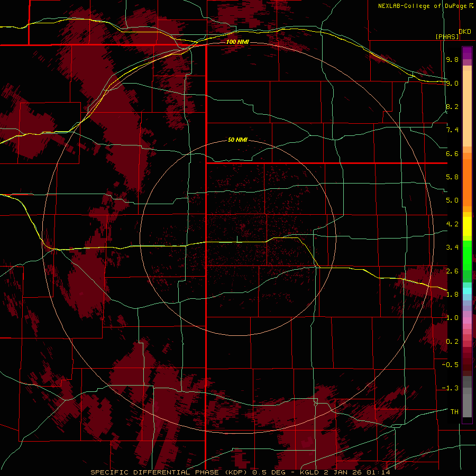
Task: Click the -1.3 value on the scale
Action: pyautogui.click(x=450, y=388)
